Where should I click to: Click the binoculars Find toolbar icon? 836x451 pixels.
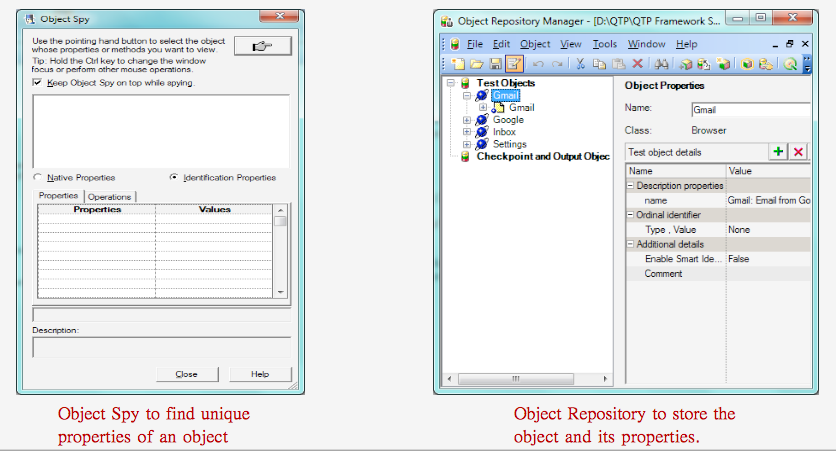coord(661,64)
